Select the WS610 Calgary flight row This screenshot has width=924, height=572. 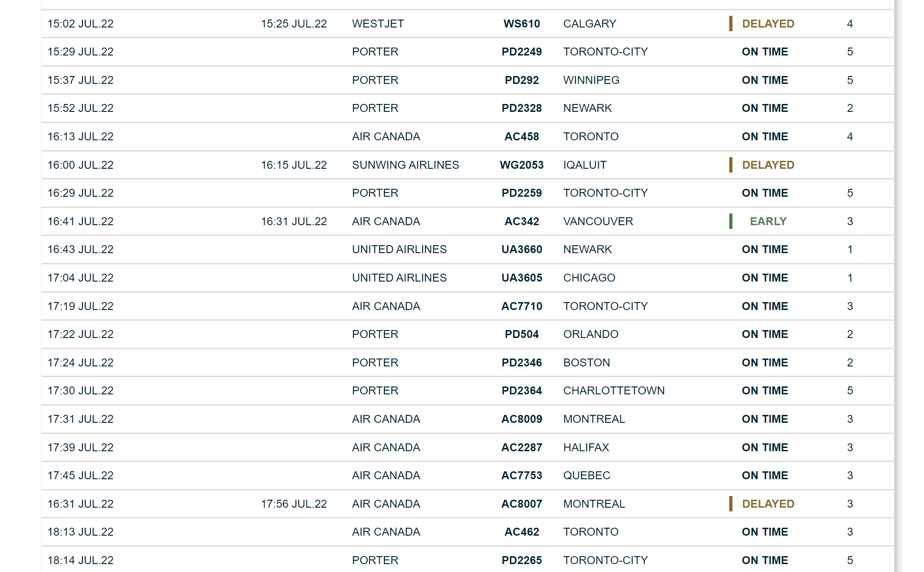click(x=467, y=24)
